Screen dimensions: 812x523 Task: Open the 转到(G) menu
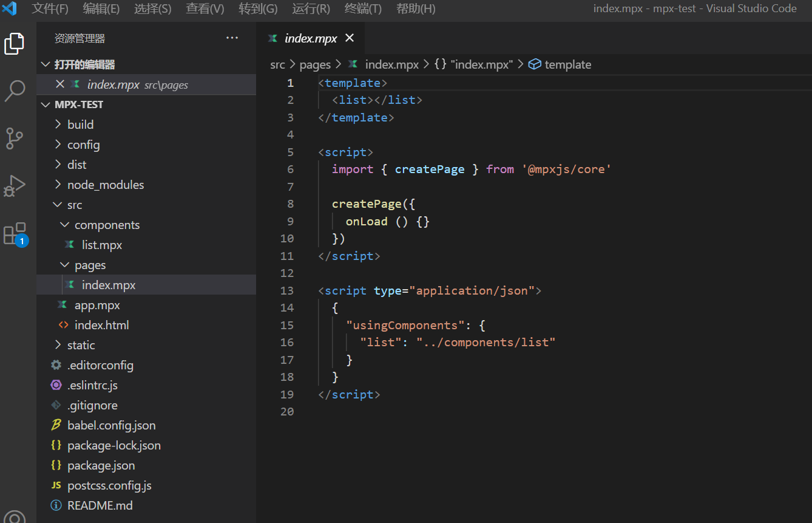pyautogui.click(x=258, y=9)
